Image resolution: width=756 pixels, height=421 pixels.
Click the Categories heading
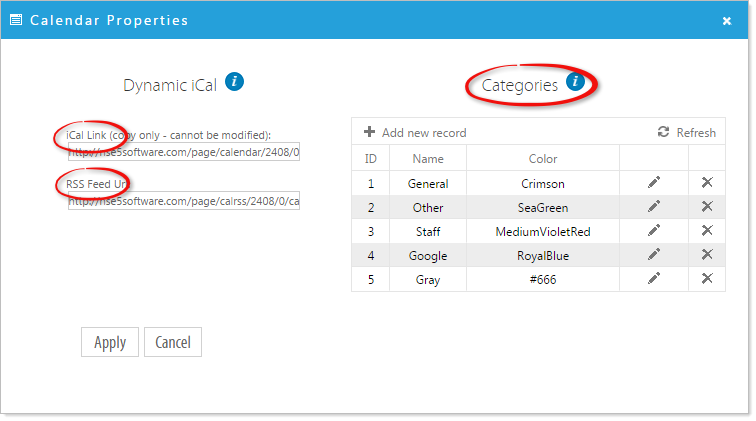tap(520, 85)
